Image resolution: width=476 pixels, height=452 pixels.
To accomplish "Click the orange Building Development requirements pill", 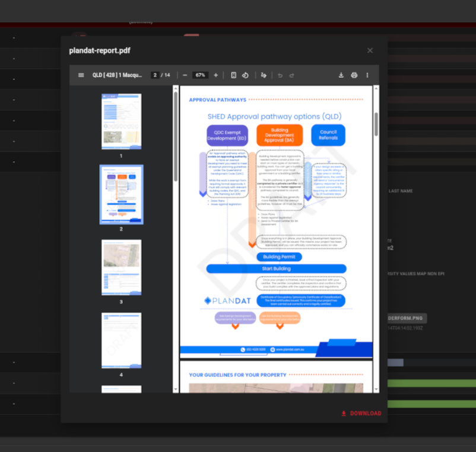I will (x=280, y=317).
